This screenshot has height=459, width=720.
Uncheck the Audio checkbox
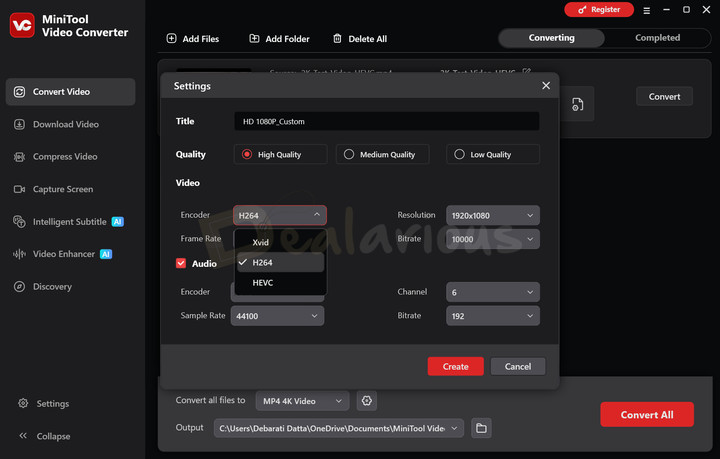(181, 263)
